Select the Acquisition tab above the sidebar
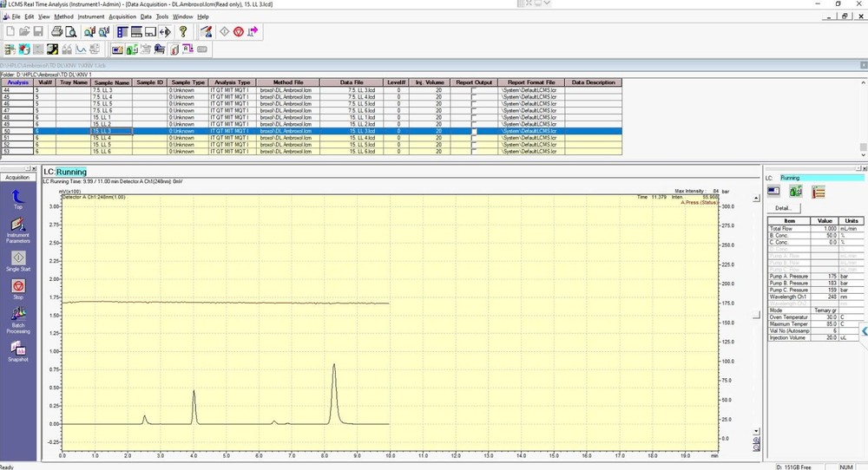This screenshot has width=868, height=470. coord(17,178)
